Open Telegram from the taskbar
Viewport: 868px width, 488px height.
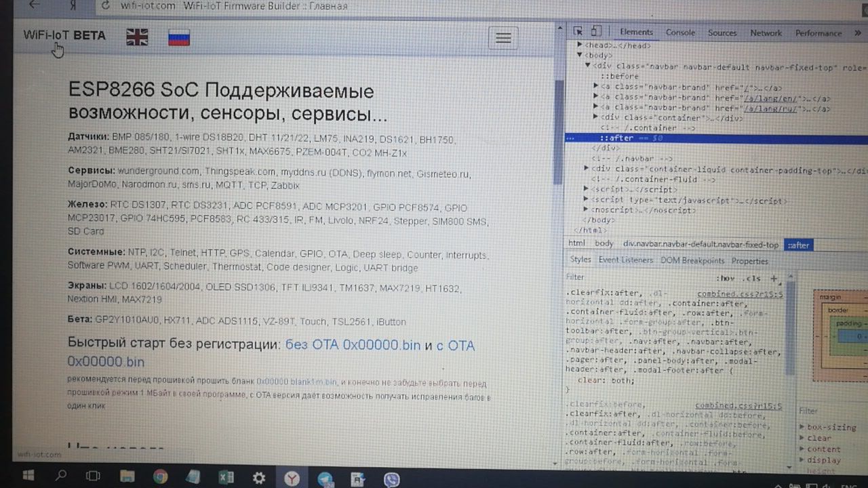[325, 479]
